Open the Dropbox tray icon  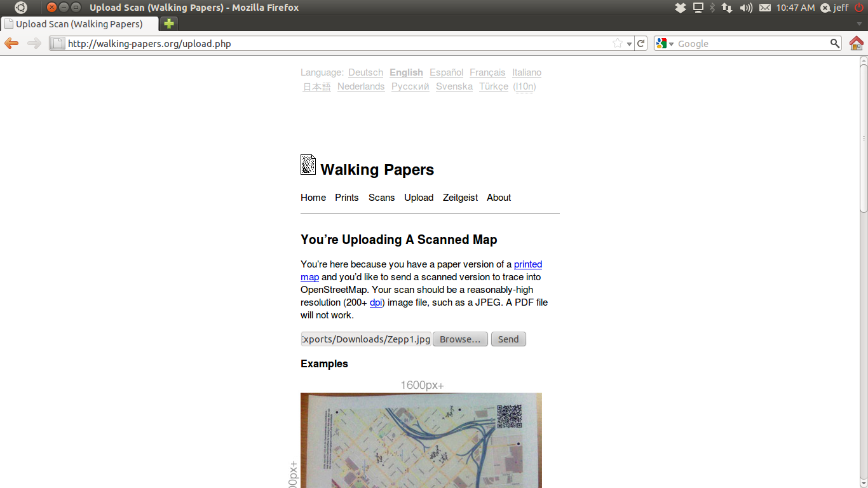pos(681,8)
